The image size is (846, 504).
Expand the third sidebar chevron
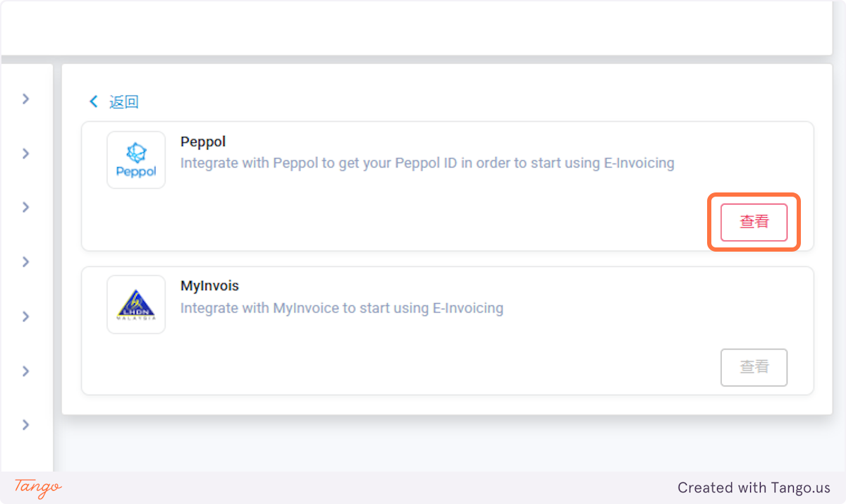(x=26, y=207)
